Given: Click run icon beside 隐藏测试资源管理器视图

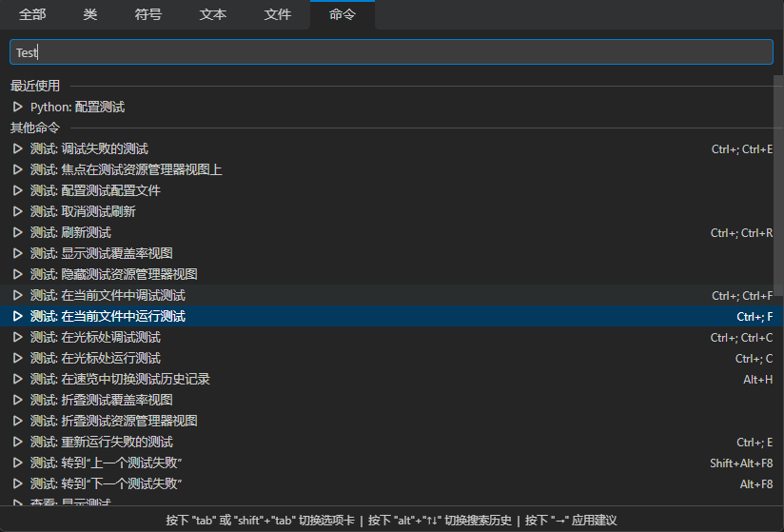Looking at the screenshot, I should click(17, 274).
